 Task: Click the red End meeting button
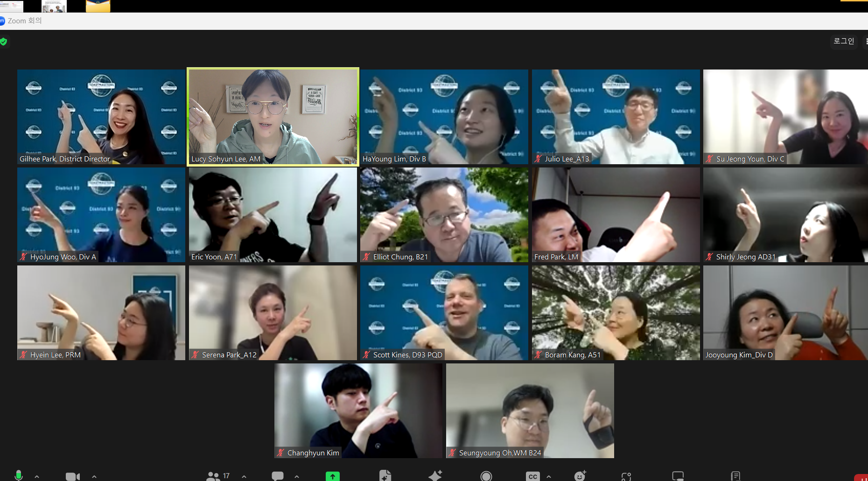tap(861, 478)
